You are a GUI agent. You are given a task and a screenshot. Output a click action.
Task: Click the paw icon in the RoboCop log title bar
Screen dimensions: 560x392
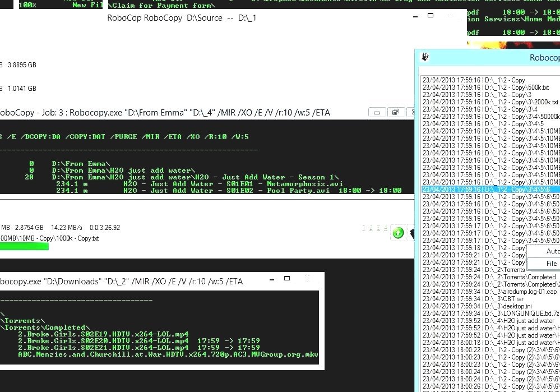[x=425, y=57]
